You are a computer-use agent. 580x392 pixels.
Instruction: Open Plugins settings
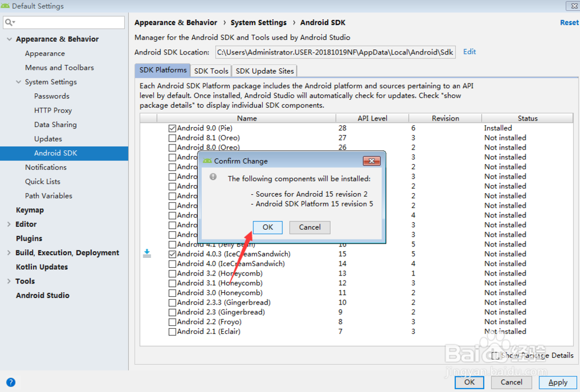pyautogui.click(x=29, y=238)
